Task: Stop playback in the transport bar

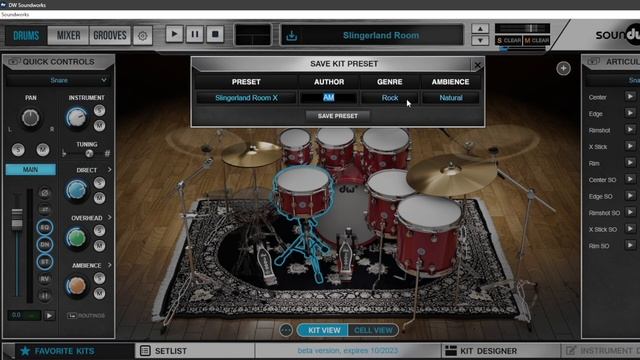Action: point(215,34)
